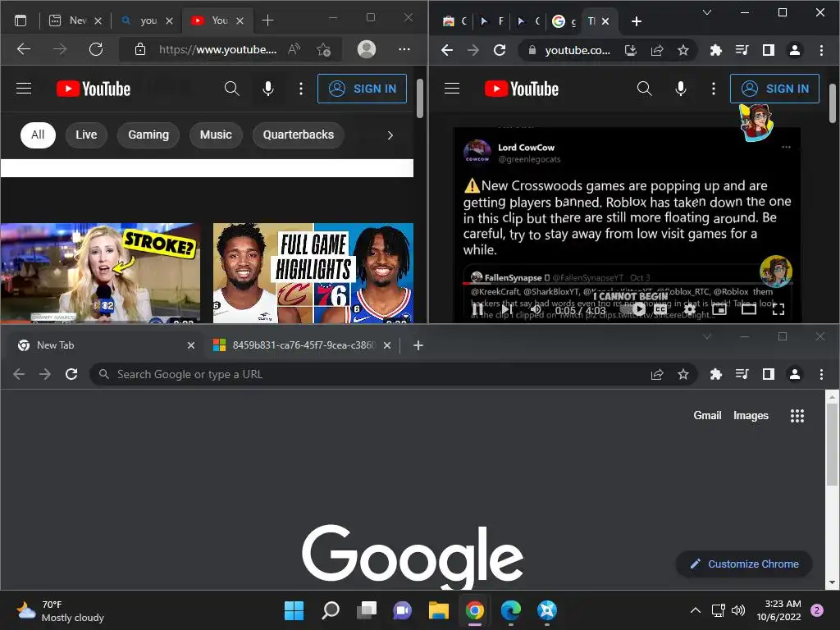Screen dimensions: 840x630
Task: Mute the video player volume
Action: (535, 309)
